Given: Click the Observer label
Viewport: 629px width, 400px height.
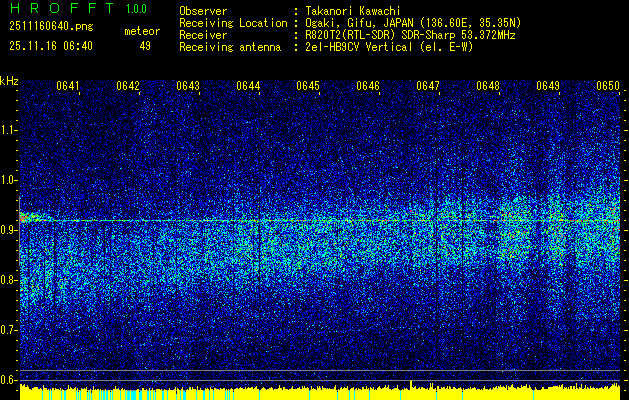Looking at the screenshot, I should click(203, 11).
